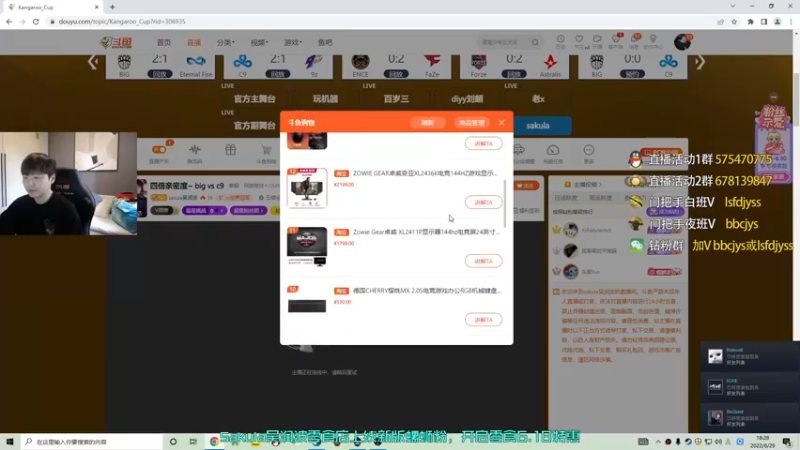Open Cortana circle icon on taskbar
The height and width of the screenshot is (450, 800).
point(173,441)
